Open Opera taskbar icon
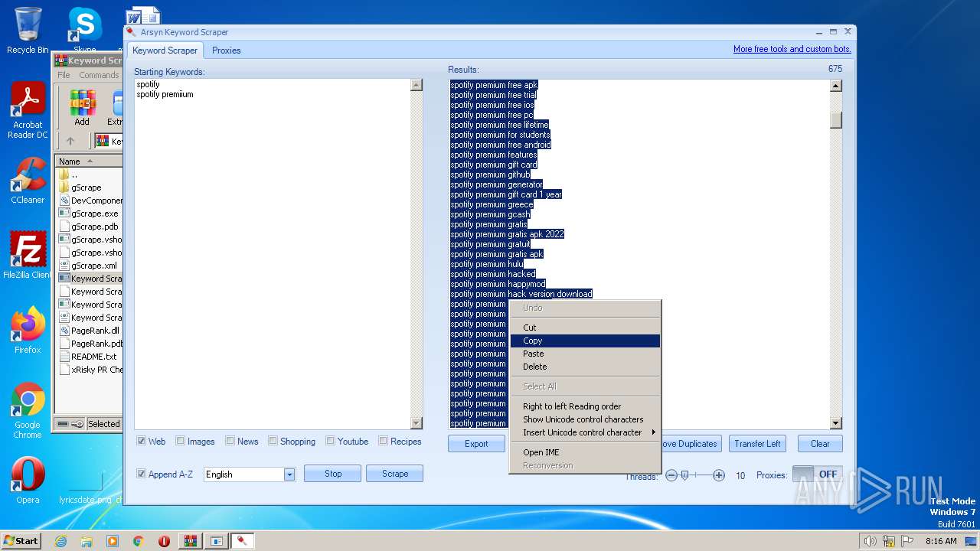The height and width of the screenshot is (551, 980). (x=164, y=541)
